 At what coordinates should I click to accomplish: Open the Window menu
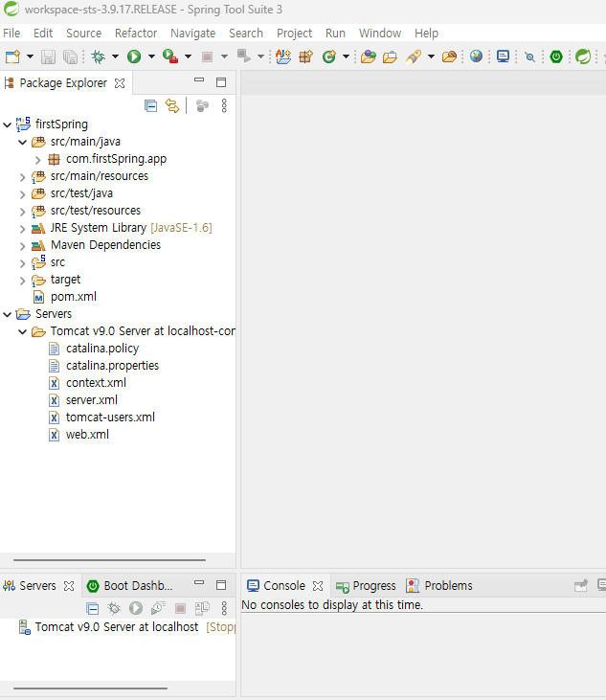tap(380, 33)
